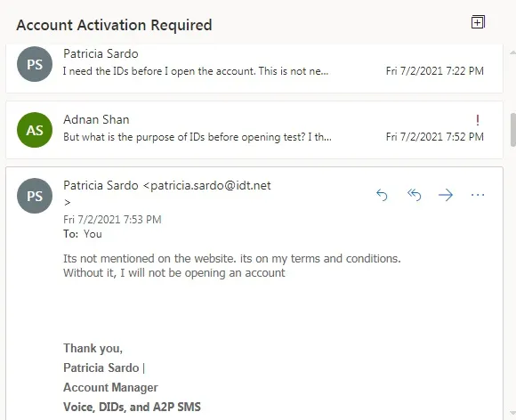This screenshot has height=420, width=516.
Task: Click the high importance exclamation mark
Action: (478, 120)
